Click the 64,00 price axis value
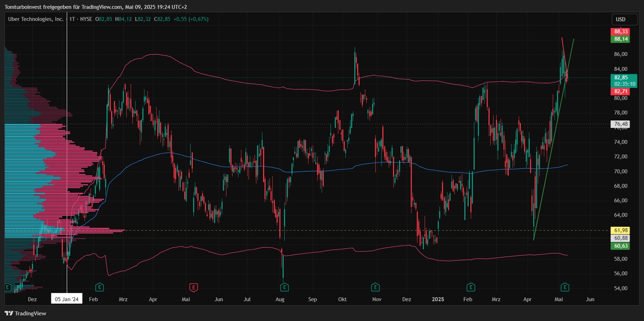 click(620, 215)
